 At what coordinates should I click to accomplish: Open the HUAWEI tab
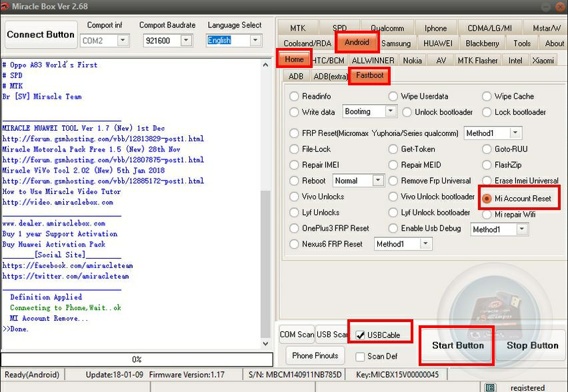[x=437, y=43]
